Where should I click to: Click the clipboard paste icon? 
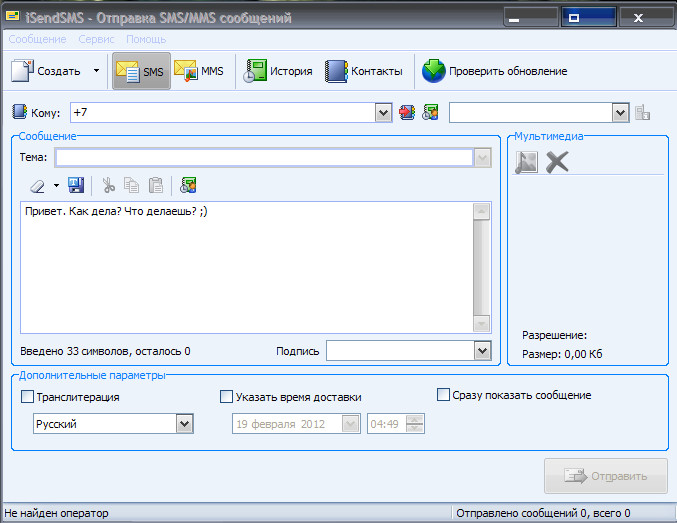click(x=155, y=185)
